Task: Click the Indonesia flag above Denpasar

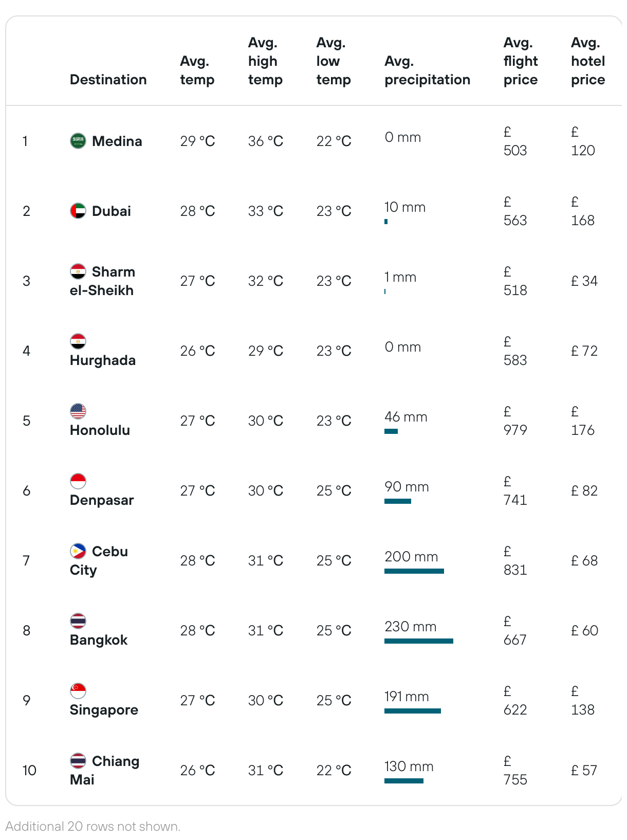Action: [78, 481]
